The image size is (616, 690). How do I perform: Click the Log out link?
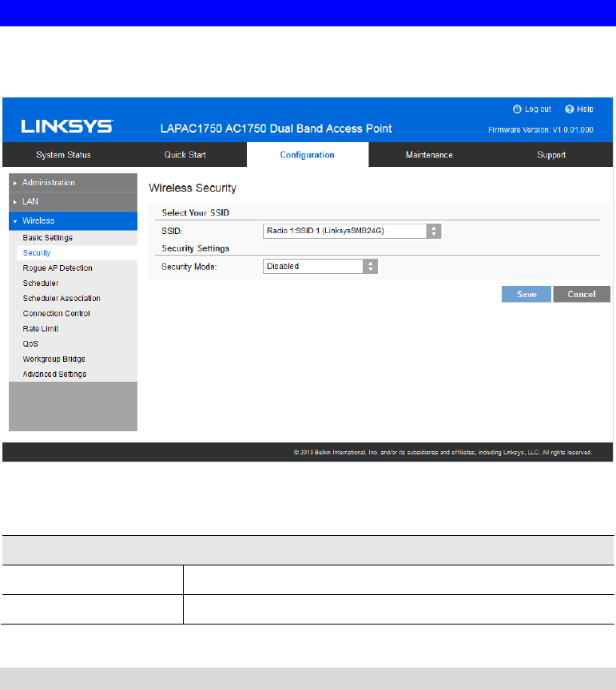tap(538, 109)
